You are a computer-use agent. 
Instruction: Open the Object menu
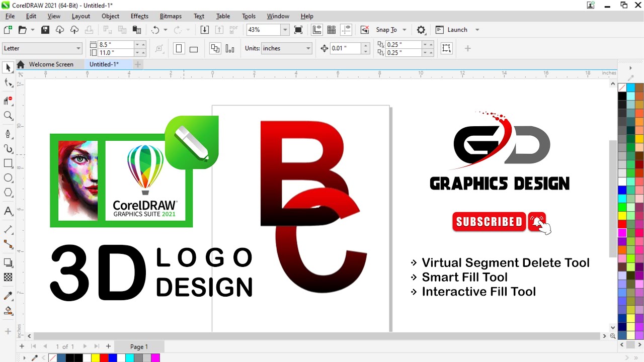[x=110, y=16]
